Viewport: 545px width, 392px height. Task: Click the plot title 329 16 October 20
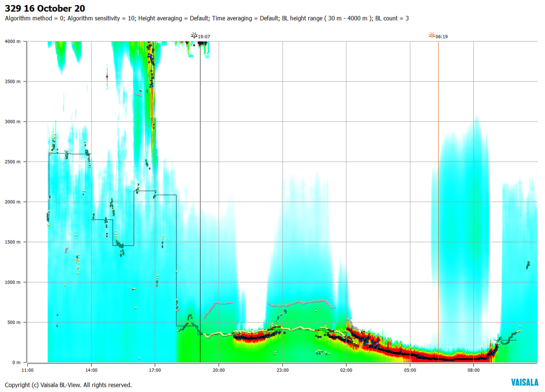click(45, 9)
